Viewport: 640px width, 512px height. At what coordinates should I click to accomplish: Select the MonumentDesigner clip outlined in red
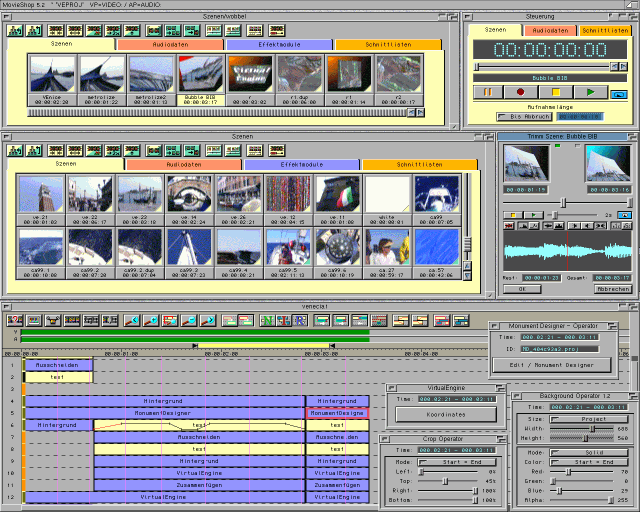[x=337, y=413]
